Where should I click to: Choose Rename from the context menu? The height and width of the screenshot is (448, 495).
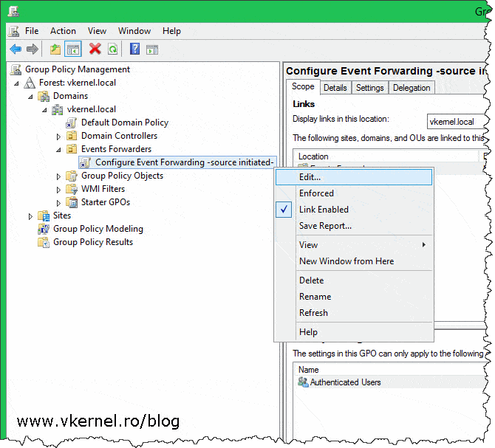[354, 297]
